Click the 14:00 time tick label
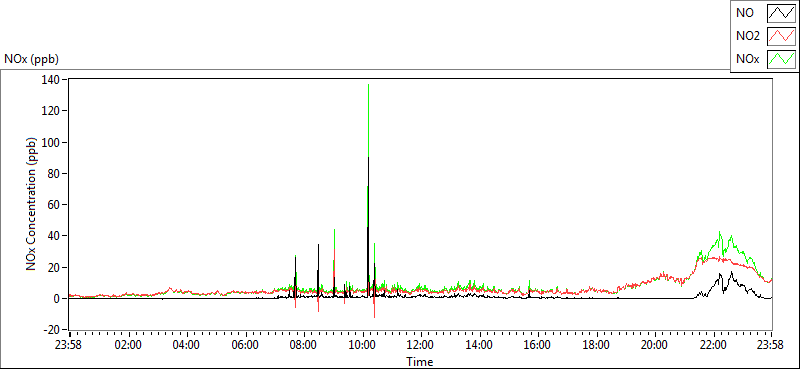This screenshot has height=369, width=800. 480,345
